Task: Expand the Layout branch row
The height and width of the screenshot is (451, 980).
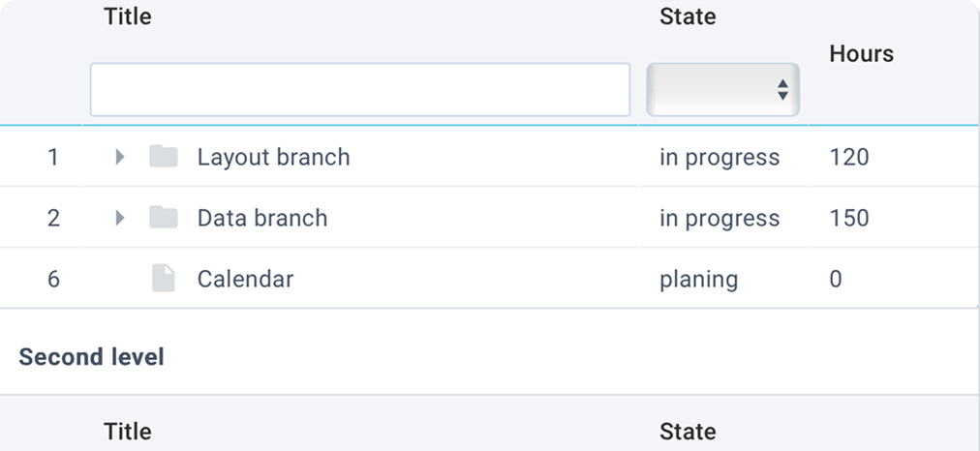Action: 120,157
